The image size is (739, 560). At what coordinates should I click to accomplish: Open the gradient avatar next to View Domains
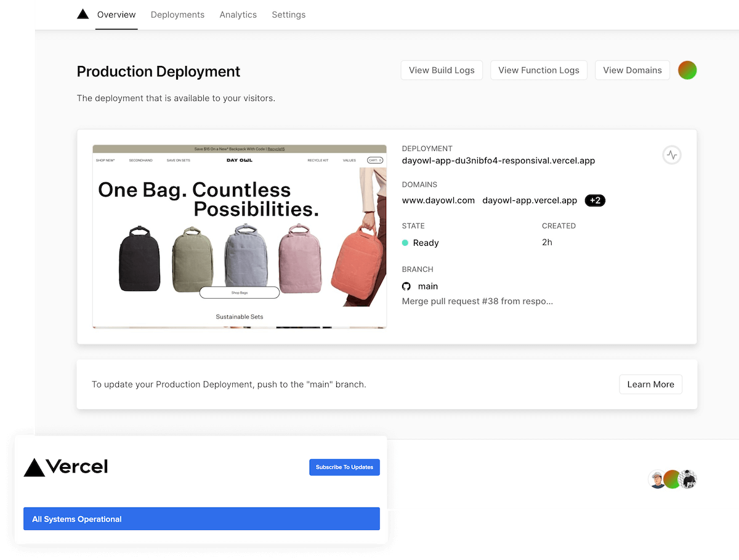(x=687, y=70)
